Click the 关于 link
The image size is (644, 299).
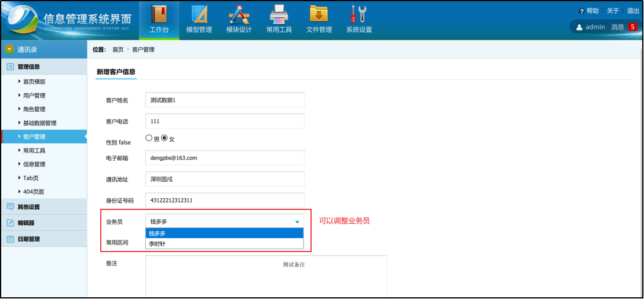[x=613, y=11]
